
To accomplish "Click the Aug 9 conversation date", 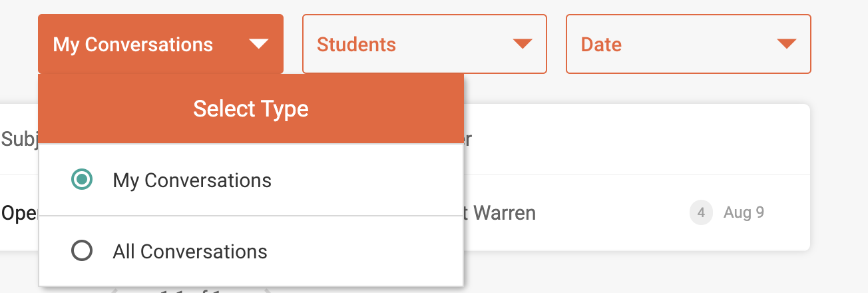I will pos(744,213).
